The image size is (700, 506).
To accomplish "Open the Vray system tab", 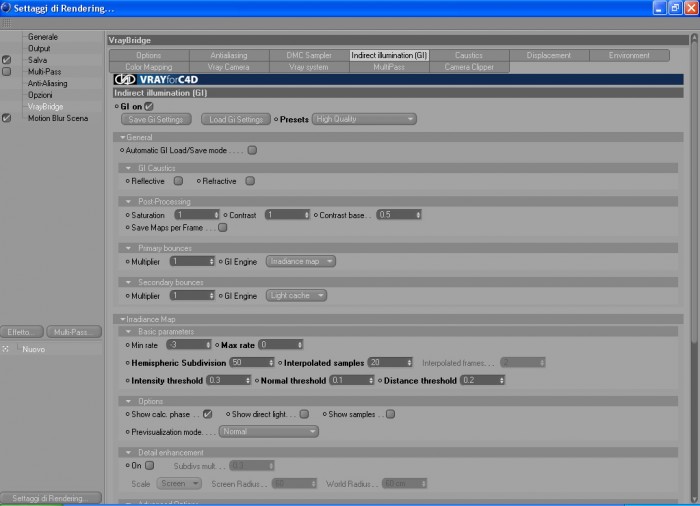I will (309, 67).
